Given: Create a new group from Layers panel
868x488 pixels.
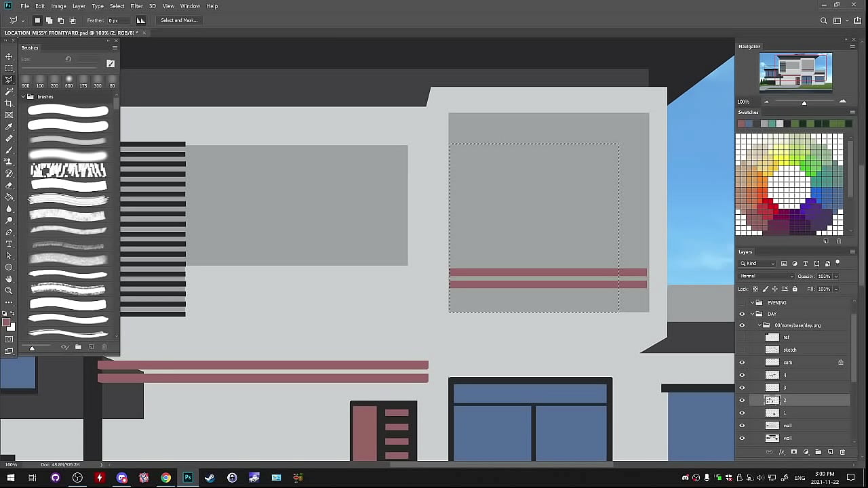Looking at the screenshot, I should (818, 452).
